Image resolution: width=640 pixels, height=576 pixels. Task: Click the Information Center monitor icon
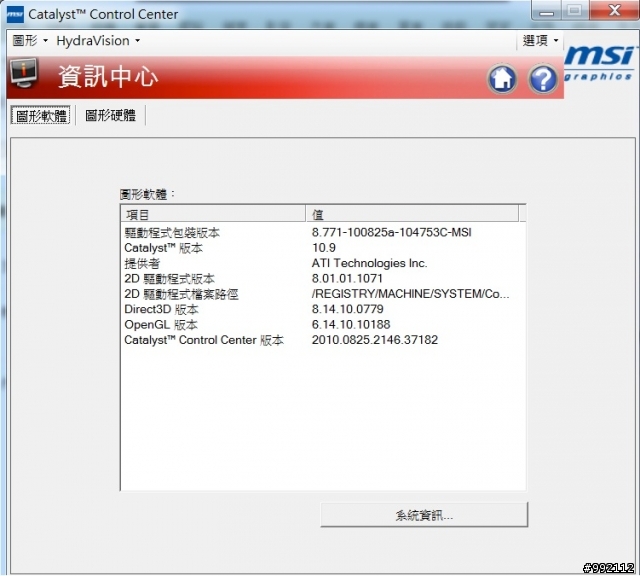24,73
